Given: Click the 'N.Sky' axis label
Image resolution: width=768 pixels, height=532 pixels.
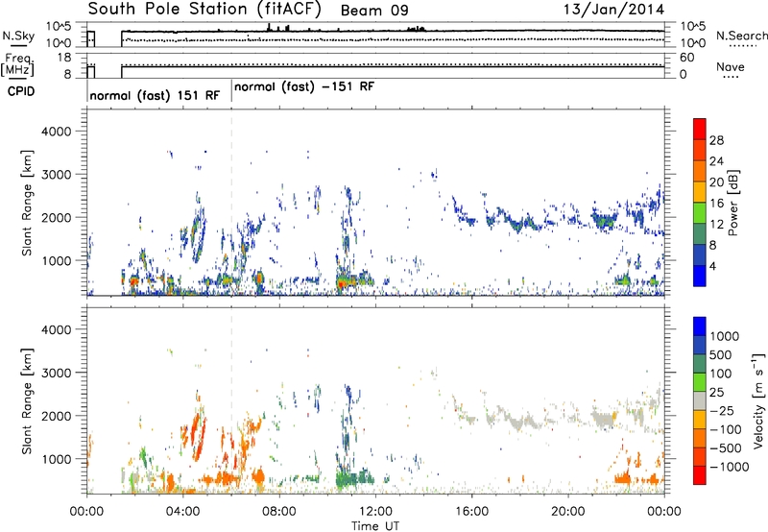Looking at the screenshot, I should 18,36.
